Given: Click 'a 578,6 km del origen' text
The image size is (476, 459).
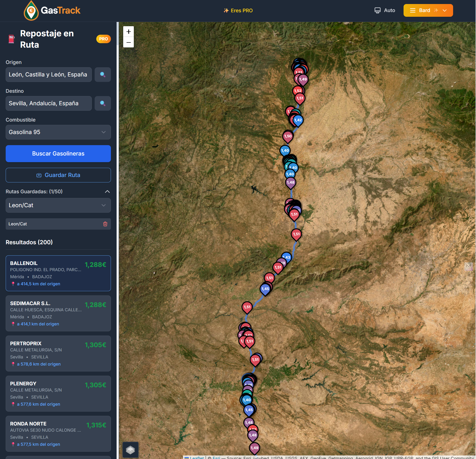Looking at the screenshot, I should 39,364.
